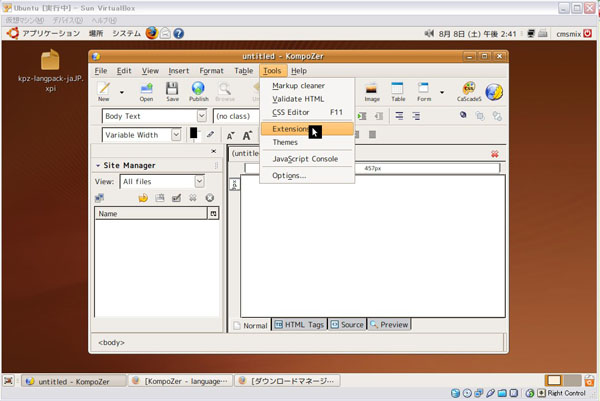Image resolution: width=600 pixels, height=401 pixels.
Task: Click the panel help question mark icon
Action: click(179, 34)
